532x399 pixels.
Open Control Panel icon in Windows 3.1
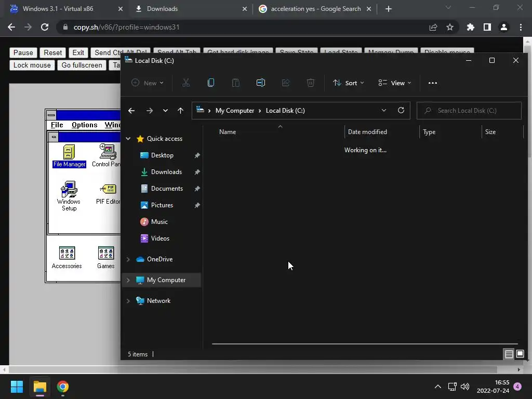coord(107,155)
